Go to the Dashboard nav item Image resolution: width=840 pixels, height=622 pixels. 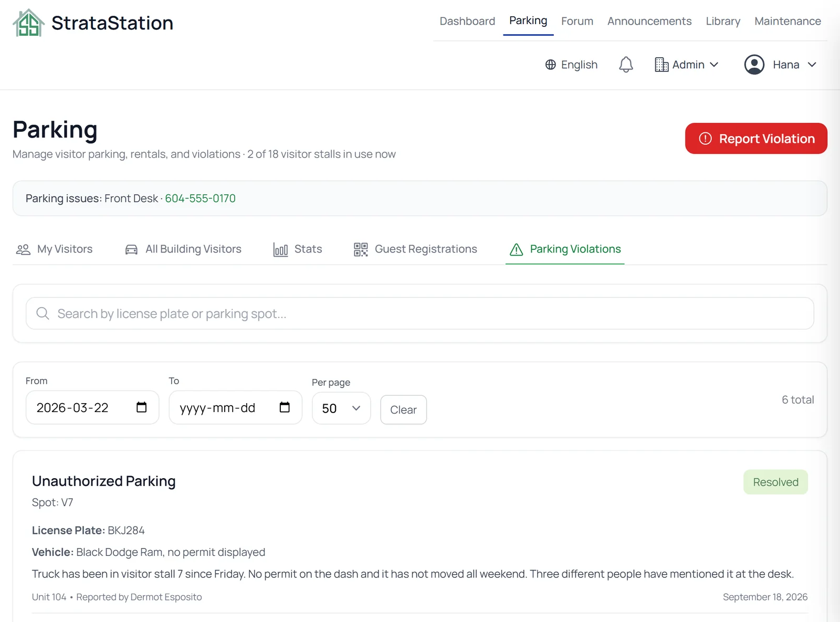467,21
